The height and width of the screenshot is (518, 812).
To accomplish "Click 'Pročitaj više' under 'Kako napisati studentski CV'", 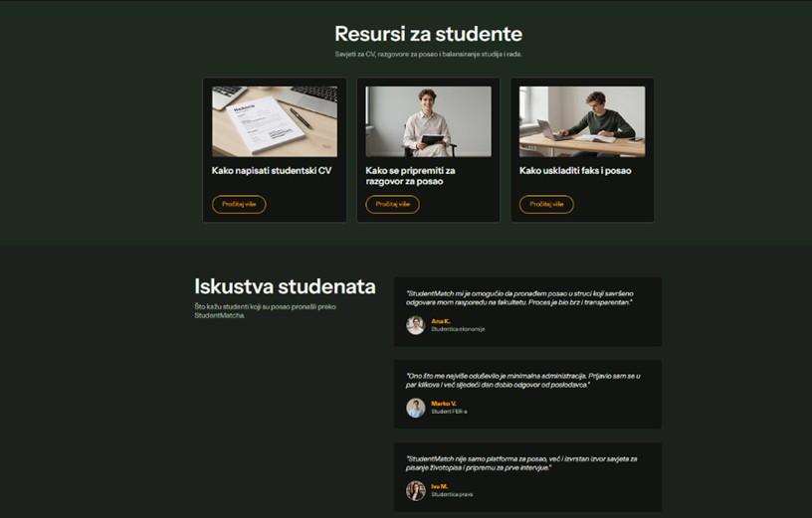I will [239, 205].
